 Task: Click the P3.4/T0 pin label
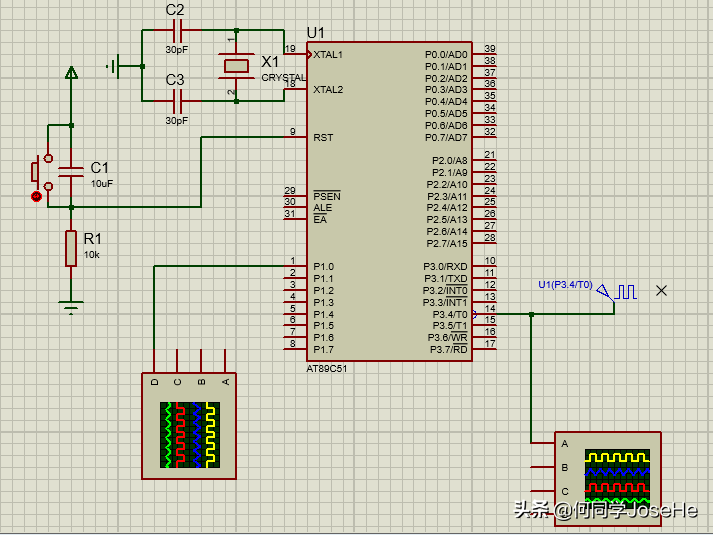450,315
